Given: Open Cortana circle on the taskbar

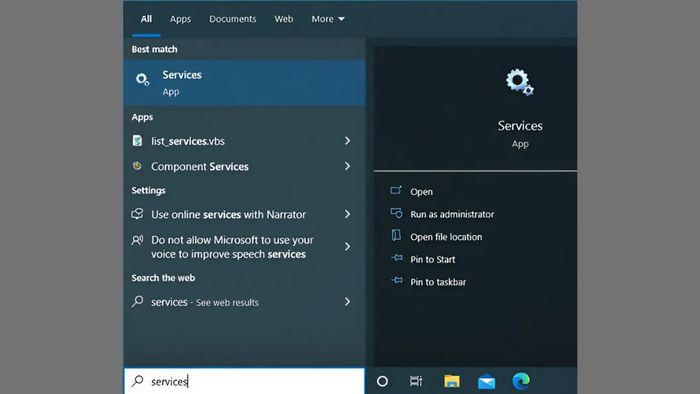Looking at the screenshot, I should pos(382,381).
